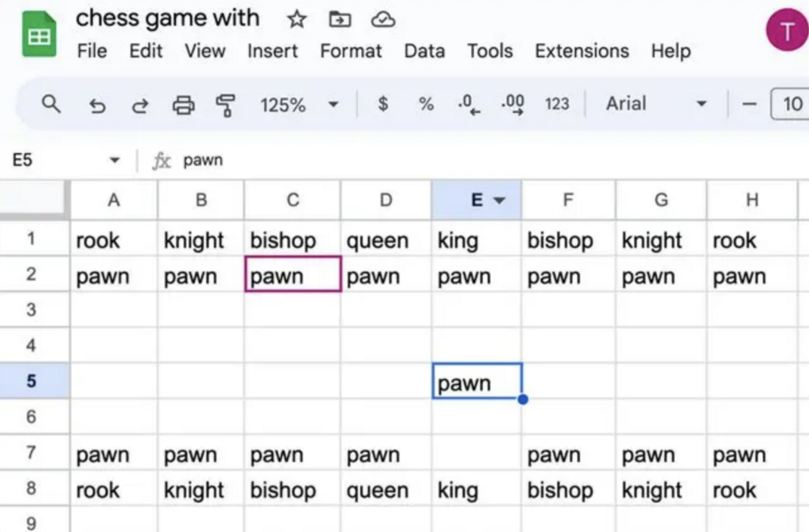Viewport: 809px width, 532px height.
Task: Star this chess game spreadsheet
Action: click(296, 20)
